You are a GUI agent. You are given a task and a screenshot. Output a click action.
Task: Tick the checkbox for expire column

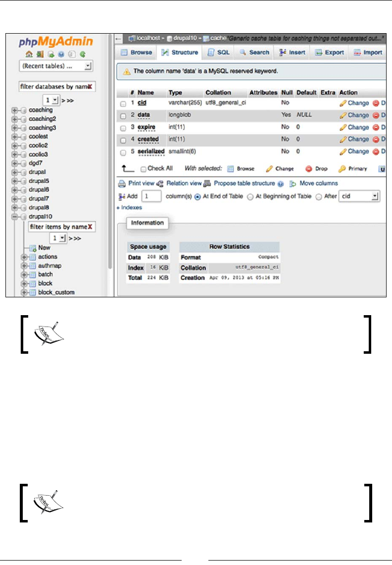click(123, 128)
